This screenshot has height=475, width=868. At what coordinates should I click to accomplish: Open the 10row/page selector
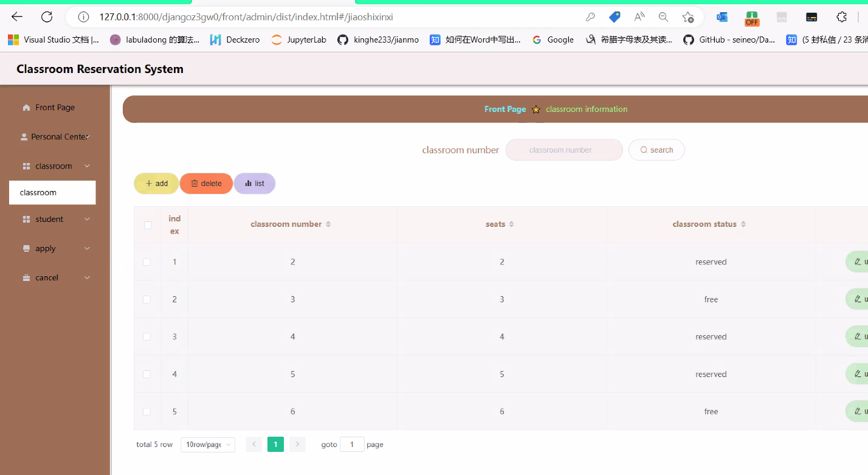point(207,445)
